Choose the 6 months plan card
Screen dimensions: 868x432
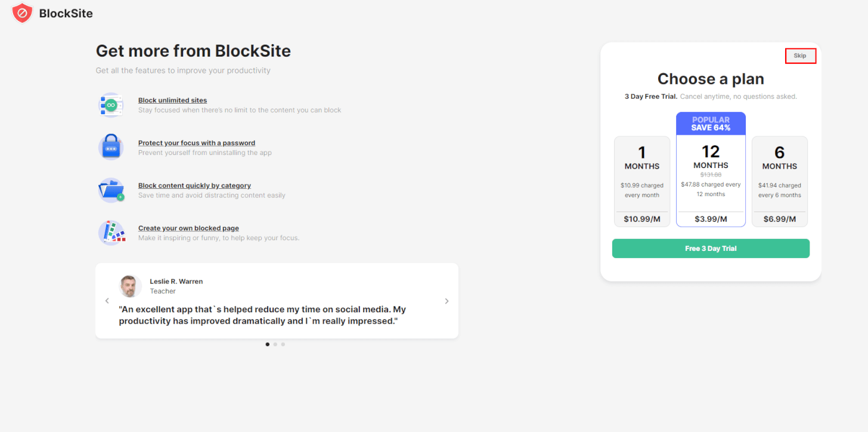[x=780, y=182]
